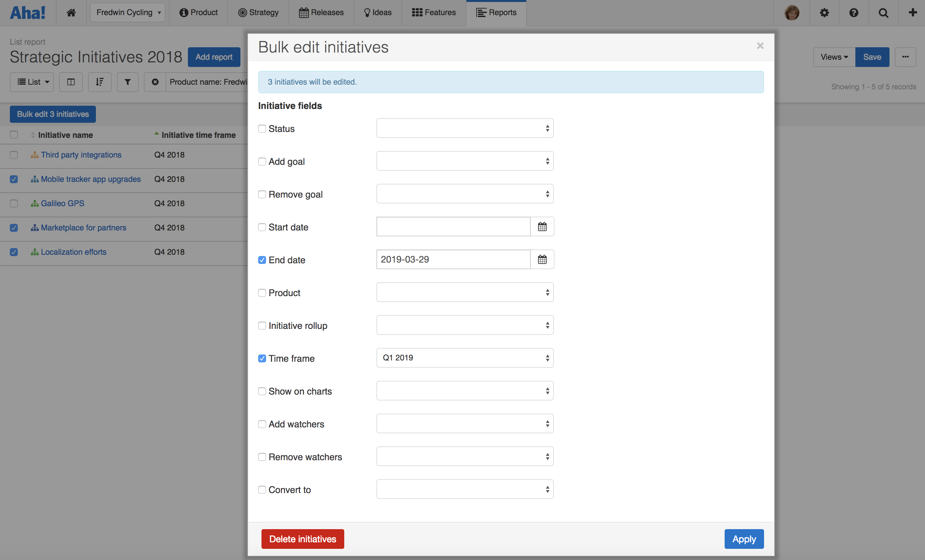The width and height of the screenshot is (925, 560).
Task: Open the Strategy menu
Action: pos(258,12)
